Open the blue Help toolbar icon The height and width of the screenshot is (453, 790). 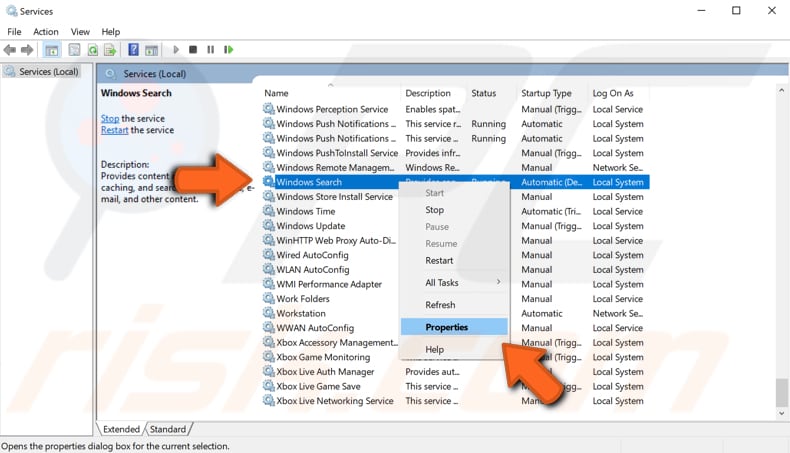point(134,49)
